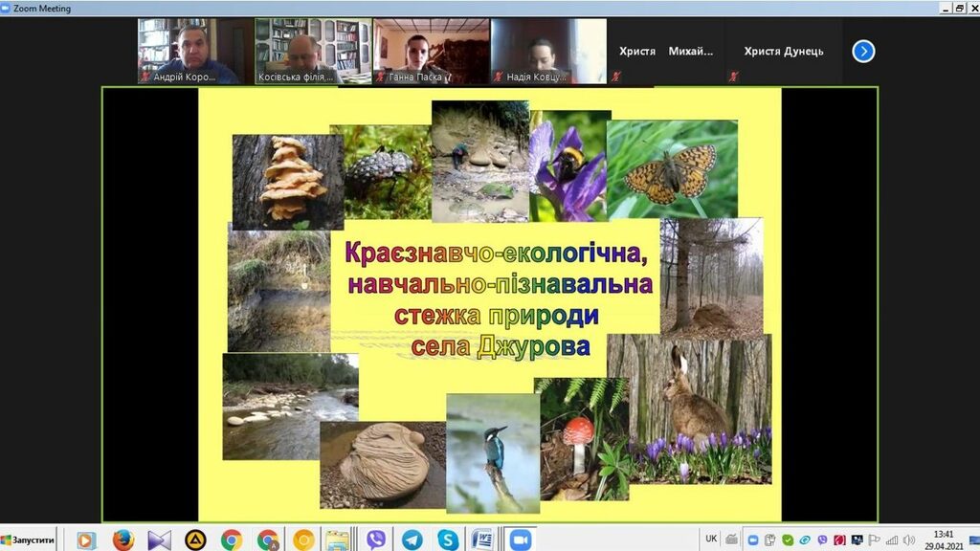This screenshot has height=551, width=980.
Task: Open the UK input language selector
Action: [x=711, y=539]
